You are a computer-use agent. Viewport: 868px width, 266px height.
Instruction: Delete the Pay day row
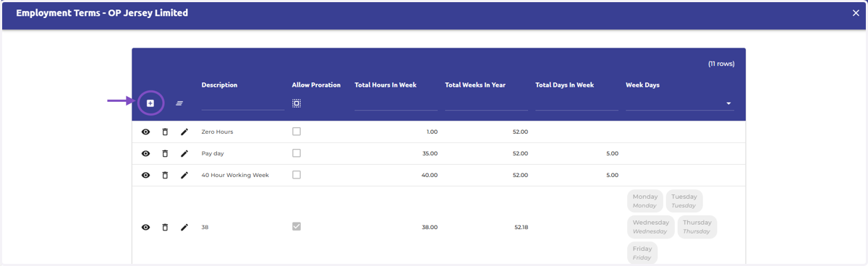coord(165,154)
